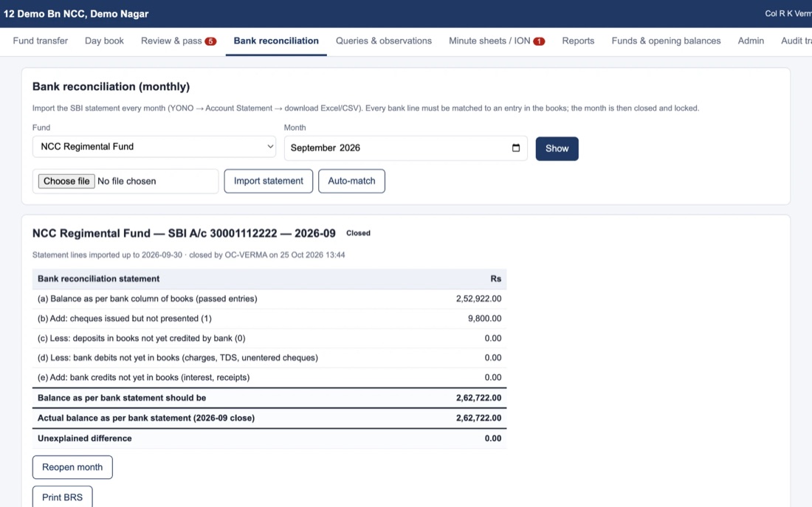Click row (a) Balance as per bank column
The image size is (812, 507).
[269, 299]
